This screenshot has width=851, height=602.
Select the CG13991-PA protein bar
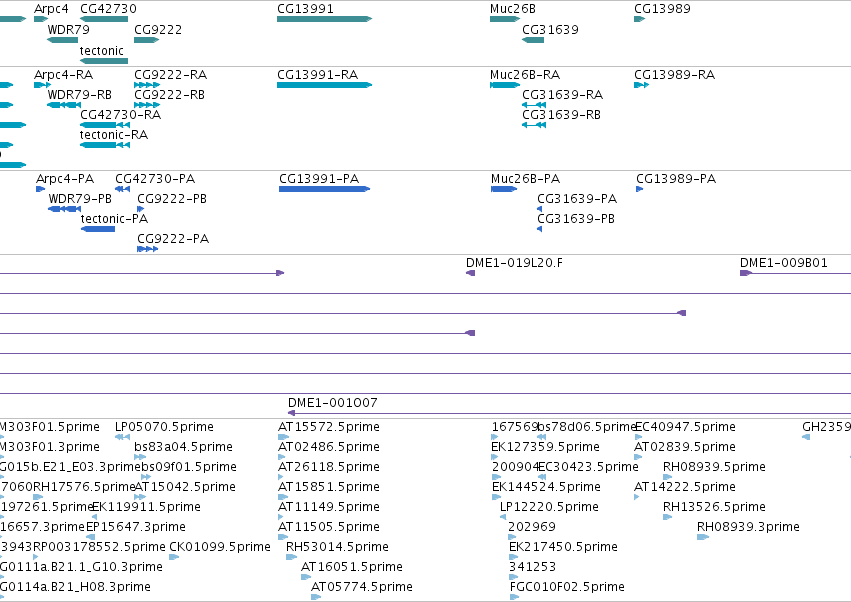tap(324, 189)
